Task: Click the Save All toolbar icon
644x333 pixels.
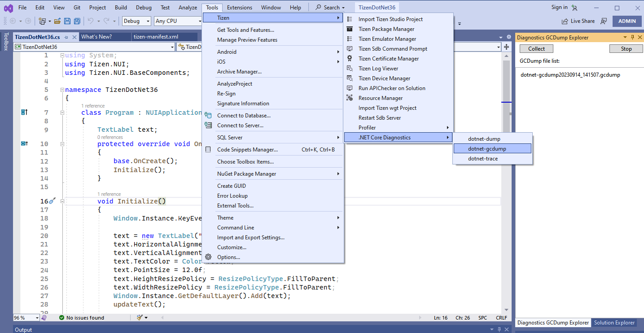Action: pyautogui.click(x=77, y=21)
